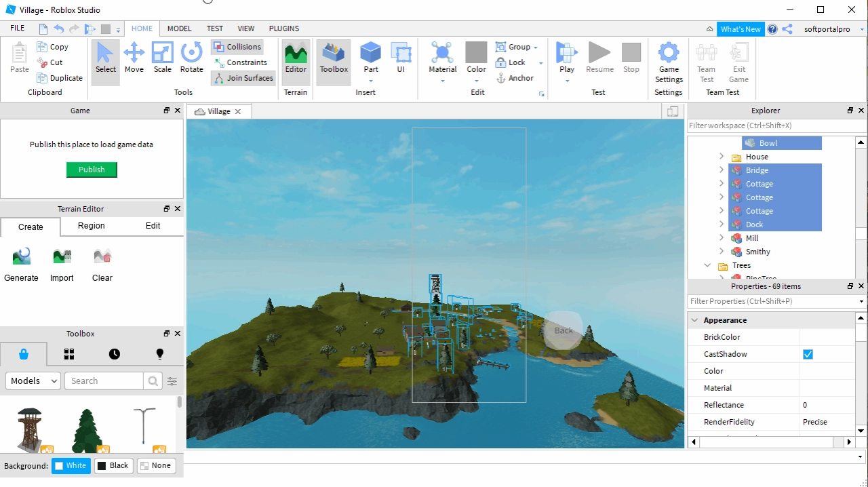
Task: Open the Color dropdown arrow
Action: pyautogui.click(x=476, y=81)
